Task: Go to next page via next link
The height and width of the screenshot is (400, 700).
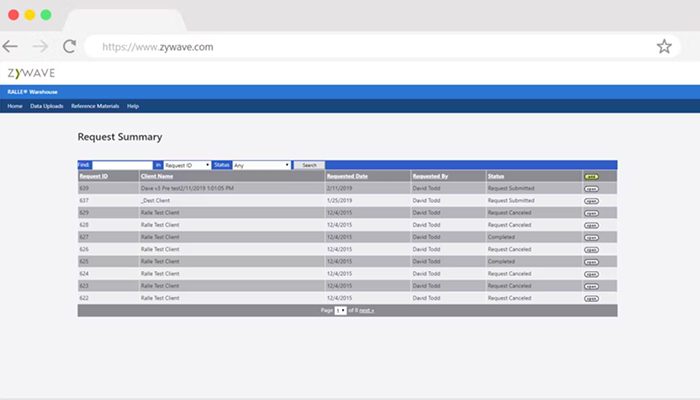Action: [x=367, y=310]
